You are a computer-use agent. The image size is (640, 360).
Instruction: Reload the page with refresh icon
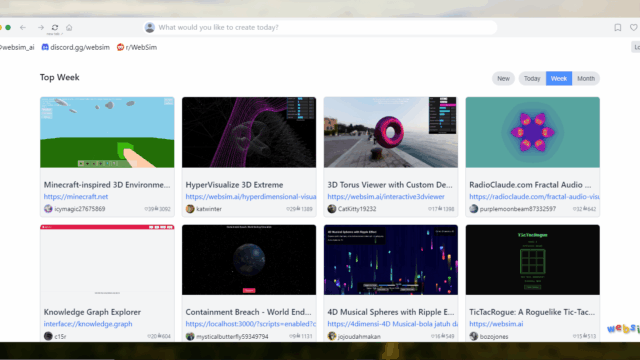point(55,27)
